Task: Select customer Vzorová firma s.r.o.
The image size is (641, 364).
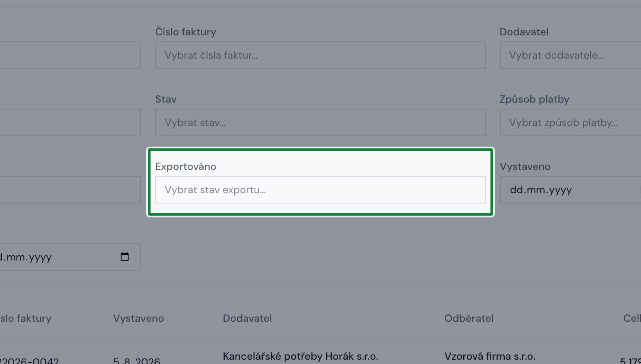Action: click(490, 357)
